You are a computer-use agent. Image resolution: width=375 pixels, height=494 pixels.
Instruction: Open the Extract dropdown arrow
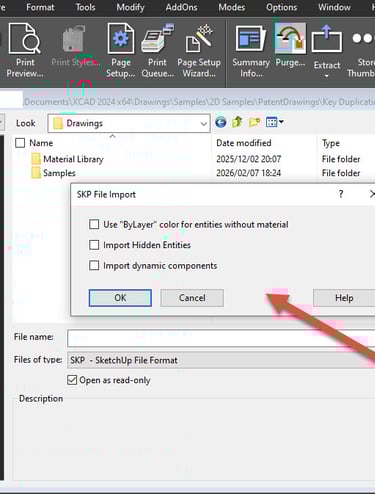point(327,76)
